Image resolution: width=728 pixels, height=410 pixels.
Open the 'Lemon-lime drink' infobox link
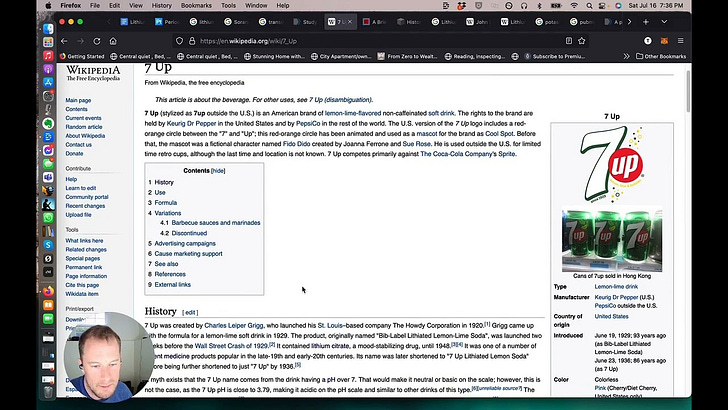[x=616, y=287]
